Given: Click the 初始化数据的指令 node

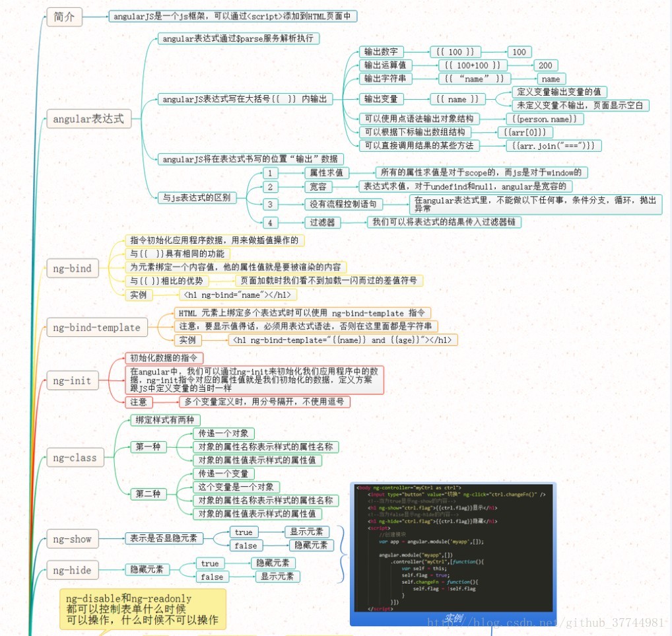Looking at the screenshot, I should [164, 358].
